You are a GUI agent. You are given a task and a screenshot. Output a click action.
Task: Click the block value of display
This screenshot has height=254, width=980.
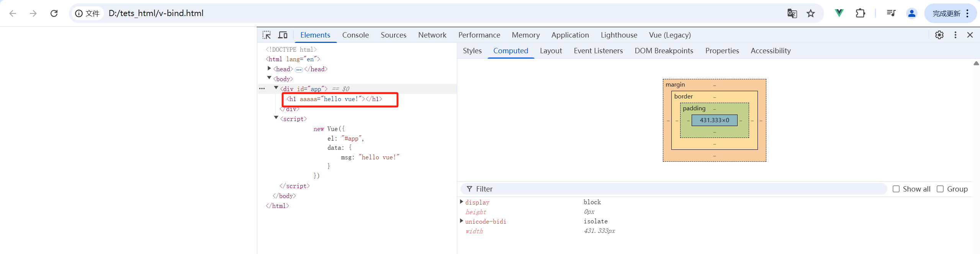point(592,202)
